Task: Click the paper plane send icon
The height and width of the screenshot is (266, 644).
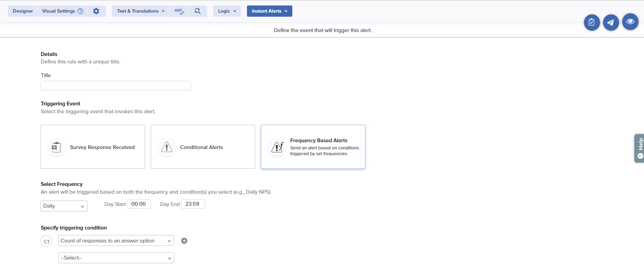Action: [x=611, y=23]
